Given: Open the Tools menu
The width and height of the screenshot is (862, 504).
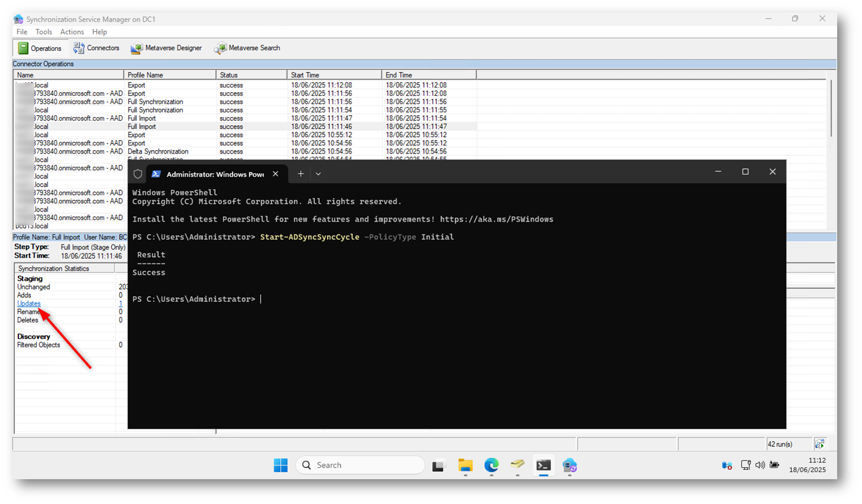Looking at the screenshot, I should pyautogui.click(x=43, y=32).
